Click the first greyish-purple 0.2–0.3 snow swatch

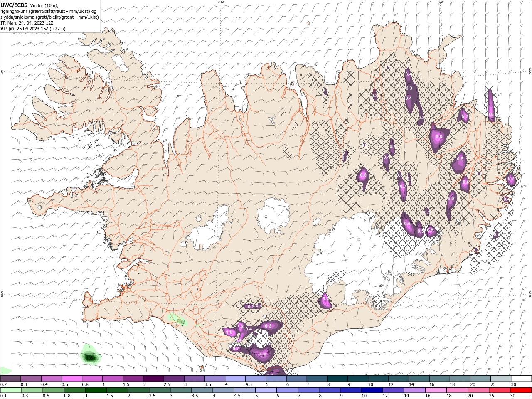click(11, 379)
